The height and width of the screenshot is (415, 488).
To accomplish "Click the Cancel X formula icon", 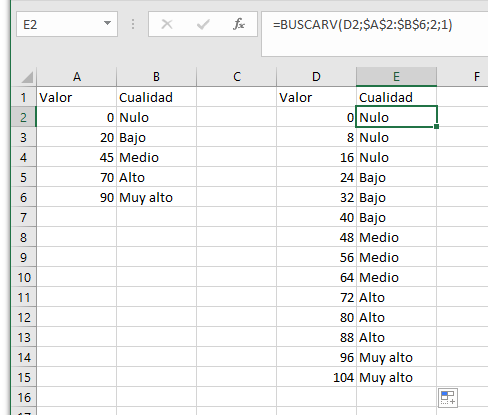I will (x=167, y=24).
